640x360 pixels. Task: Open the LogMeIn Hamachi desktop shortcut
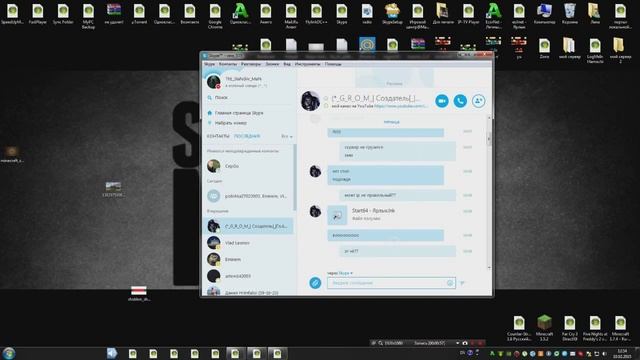pyautogui.click(x=595, y=51)
